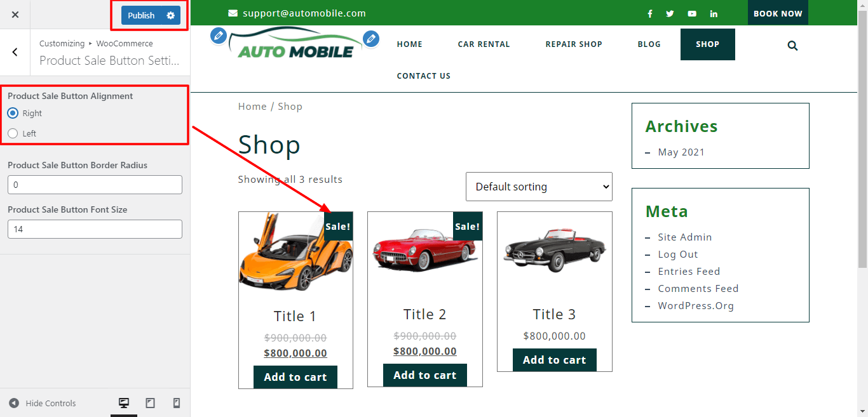Click the May 2021 archive link
This screenshot has height=417, width=868.
[681, 152]
